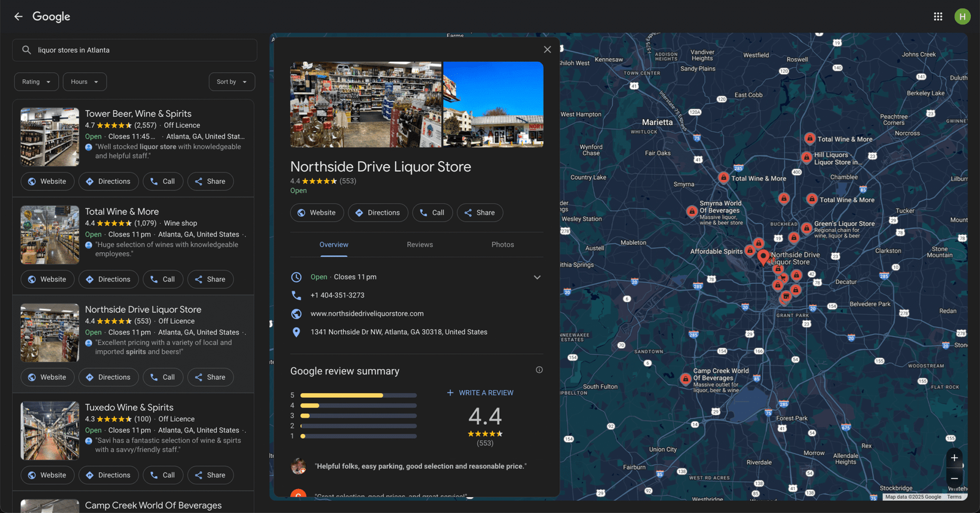Click the Camp Creek World Of Beverages map pin
The width and height of the screenshot is (980, 513).
pos(685,380)
